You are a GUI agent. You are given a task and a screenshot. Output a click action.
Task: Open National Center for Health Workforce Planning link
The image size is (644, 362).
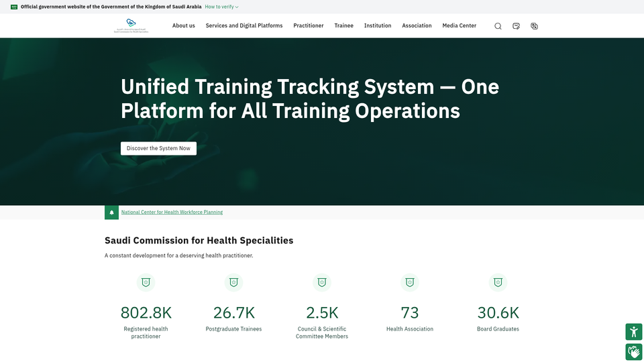coord(172,213)
